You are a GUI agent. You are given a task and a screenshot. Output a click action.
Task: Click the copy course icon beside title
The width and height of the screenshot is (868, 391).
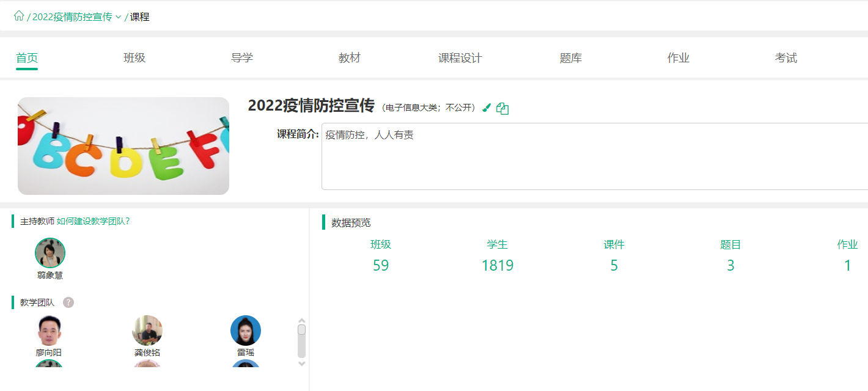coord(502,108)
